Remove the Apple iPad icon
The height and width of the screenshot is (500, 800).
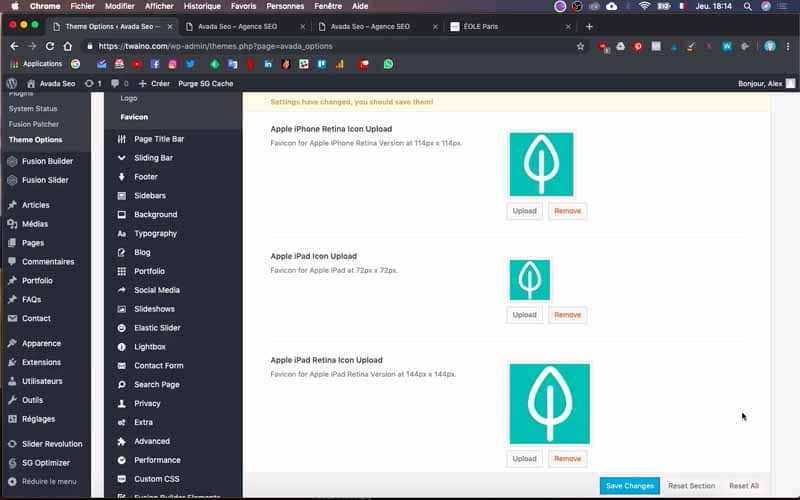pos(567,315)
